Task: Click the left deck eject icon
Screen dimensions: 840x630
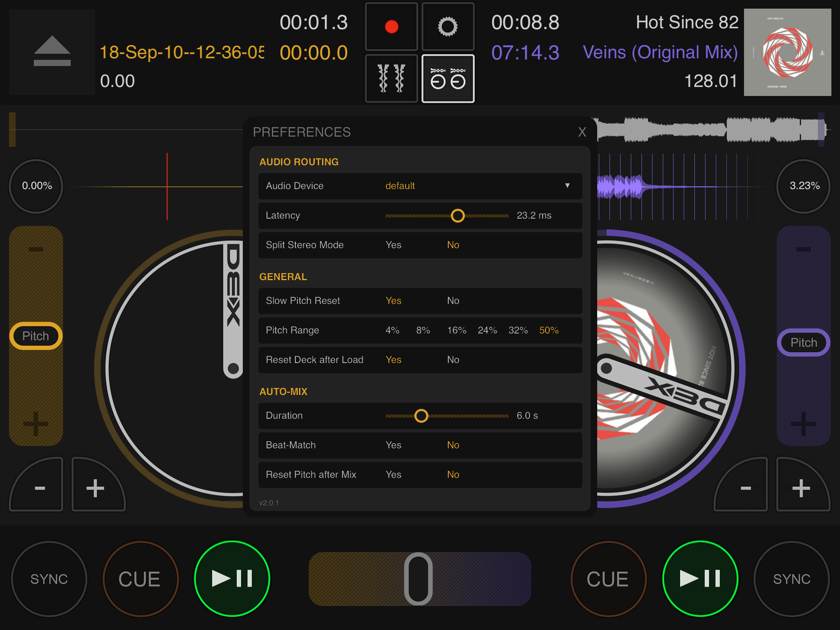Action: [52, 52]
